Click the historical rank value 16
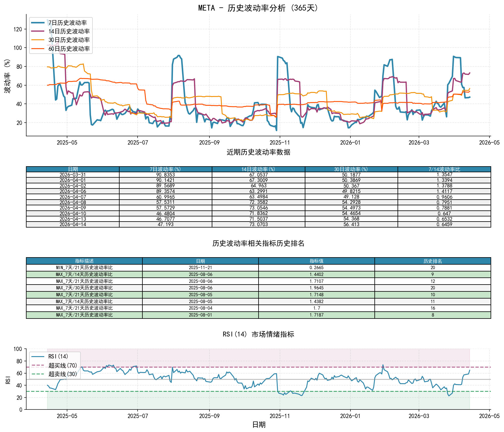This screenshot has height=432, width=504. click(433, 308)
